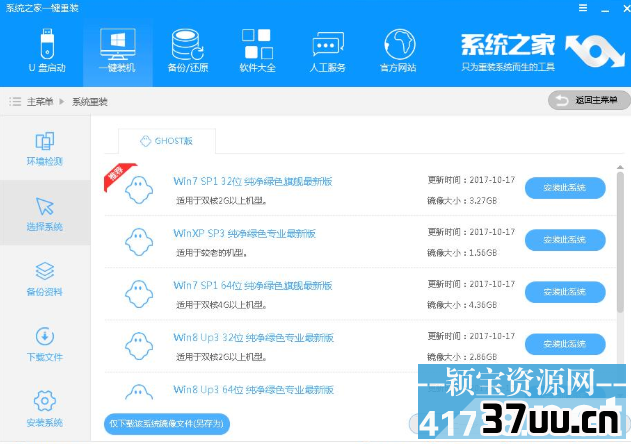Click the ghost icon for Win7 SP1 32位

click(139, 190)
